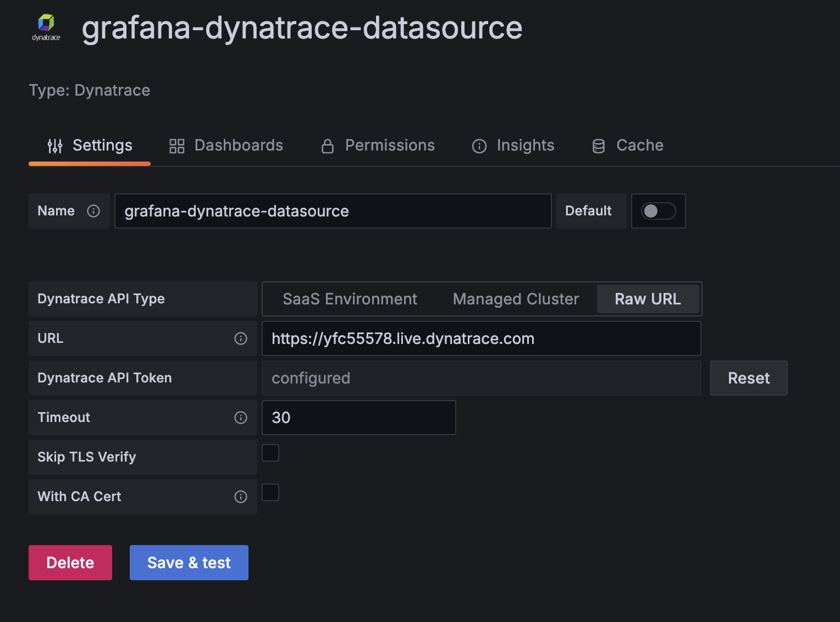Check the With CA Cert checkbox
The image size is (840, 622).
coord(270,493)
